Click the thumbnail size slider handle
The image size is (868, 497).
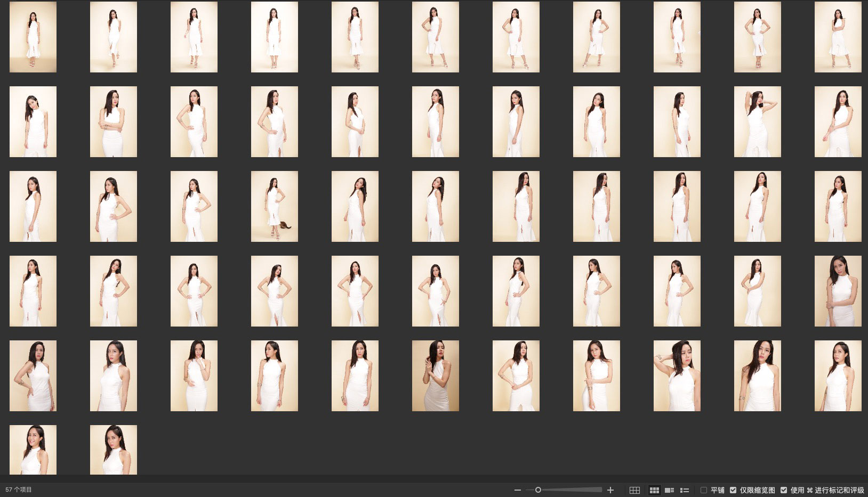tap(538, 490)
